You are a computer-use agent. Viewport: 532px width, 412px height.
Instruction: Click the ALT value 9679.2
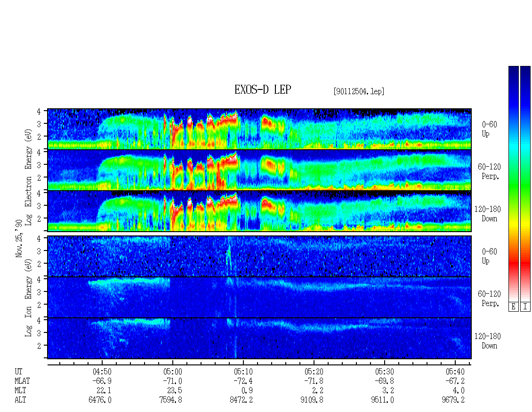coord(453,400)
